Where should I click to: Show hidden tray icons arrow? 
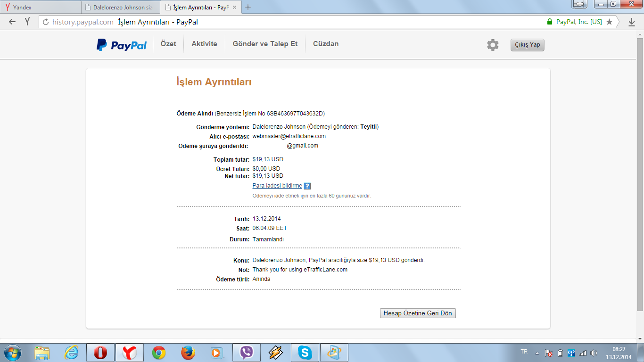coord(537,353)
